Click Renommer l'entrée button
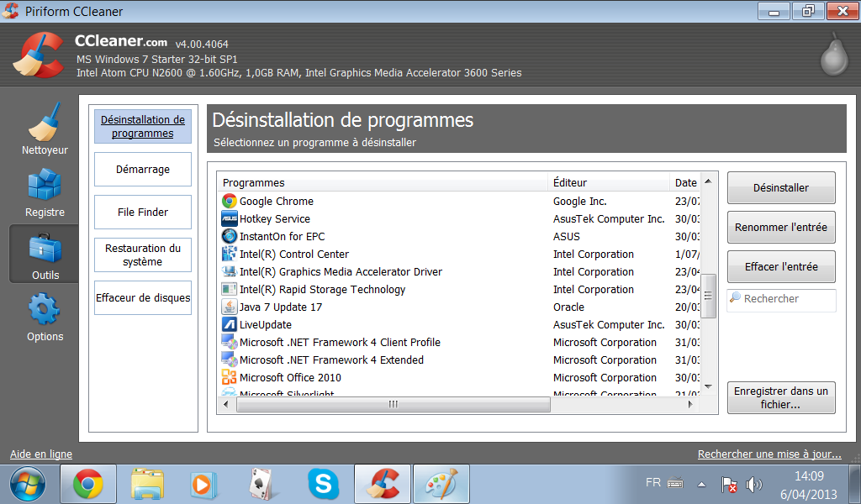The image size is (861, 504). point(781,227)
